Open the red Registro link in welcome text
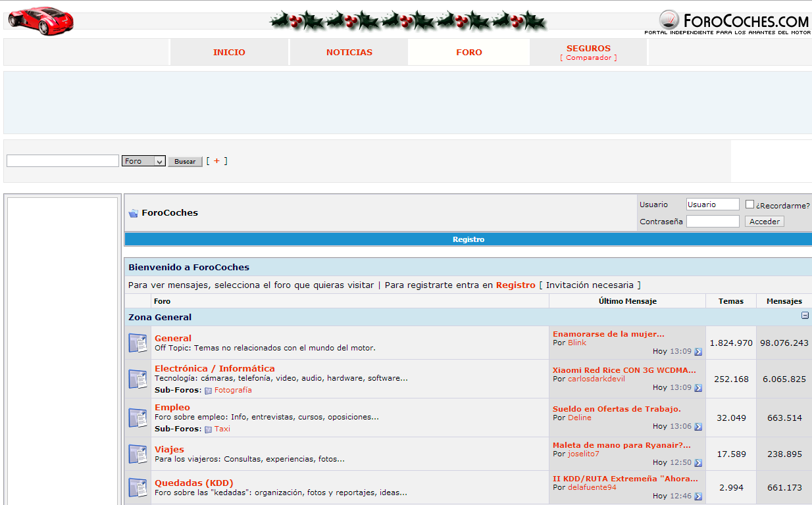 tap(516, 285)
